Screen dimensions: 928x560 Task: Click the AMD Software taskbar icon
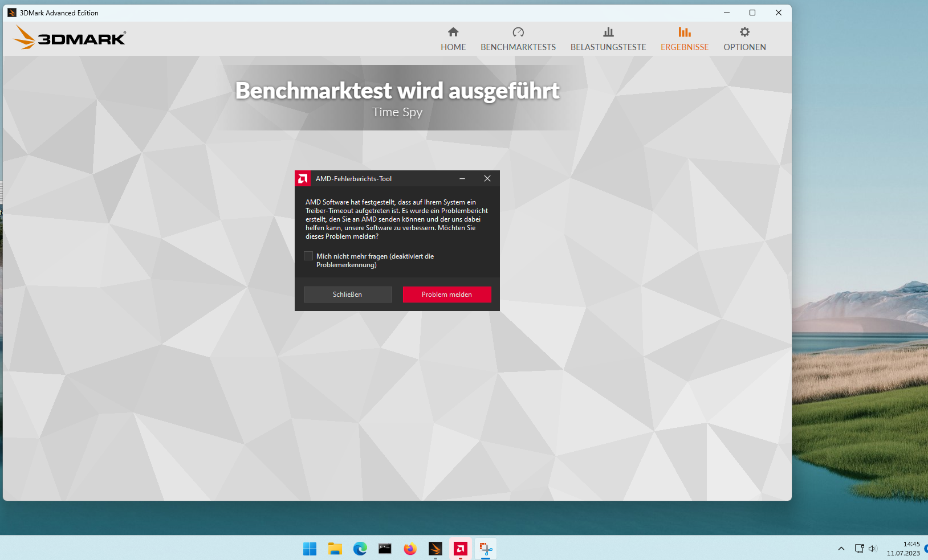(x=461, y=549)
